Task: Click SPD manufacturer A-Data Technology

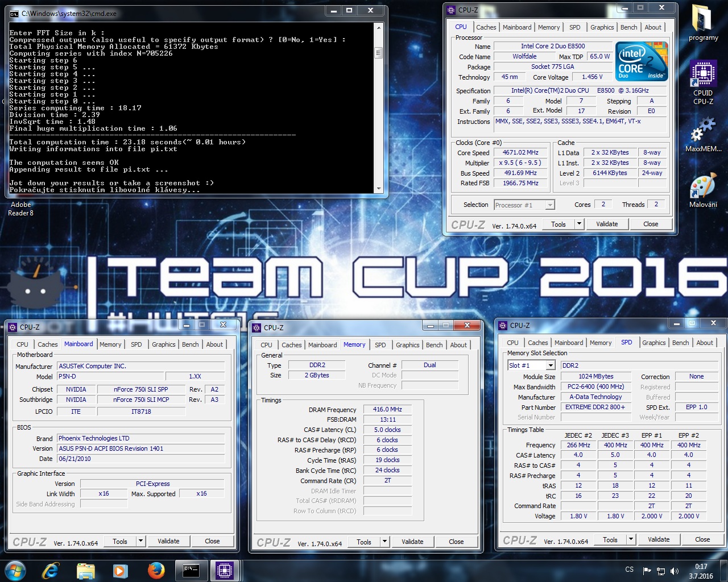Action: pyautogui.click(x=595, y=397)
